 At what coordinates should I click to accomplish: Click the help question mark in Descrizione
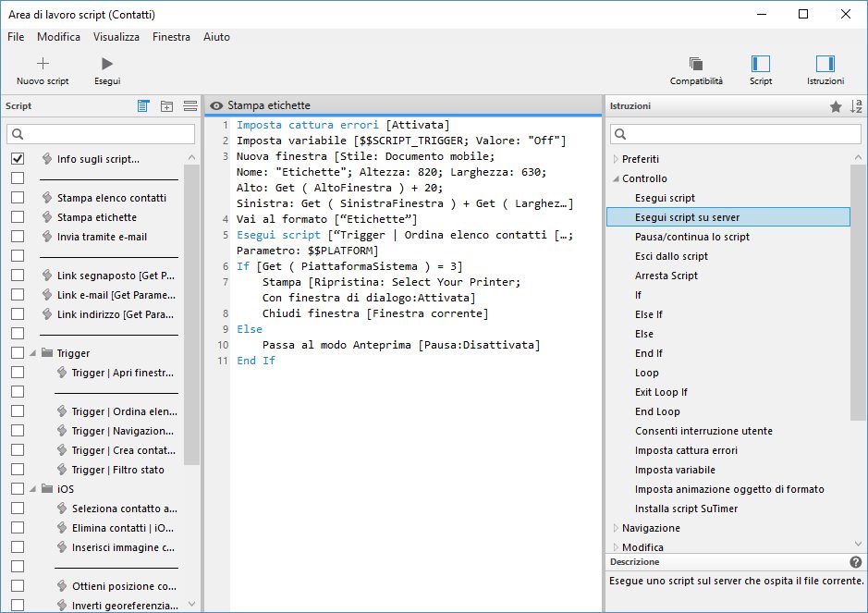(x=855, y=562)
